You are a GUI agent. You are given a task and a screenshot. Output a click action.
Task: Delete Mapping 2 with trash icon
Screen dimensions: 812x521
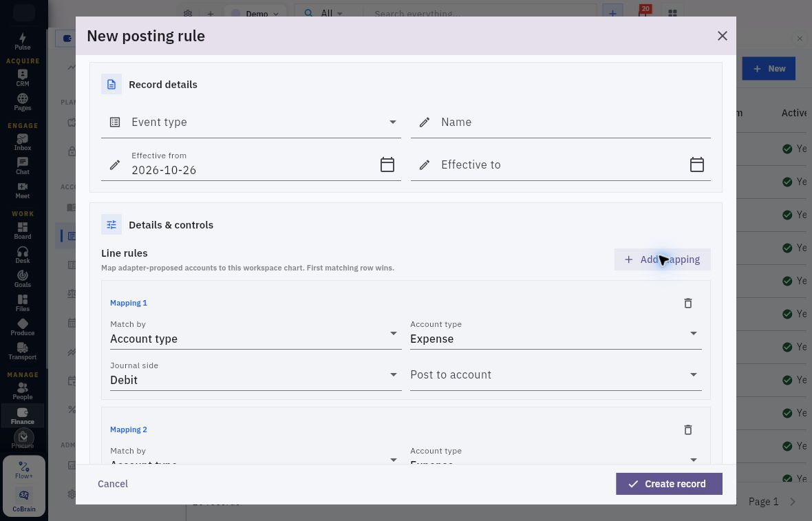[x=687, y=429]
